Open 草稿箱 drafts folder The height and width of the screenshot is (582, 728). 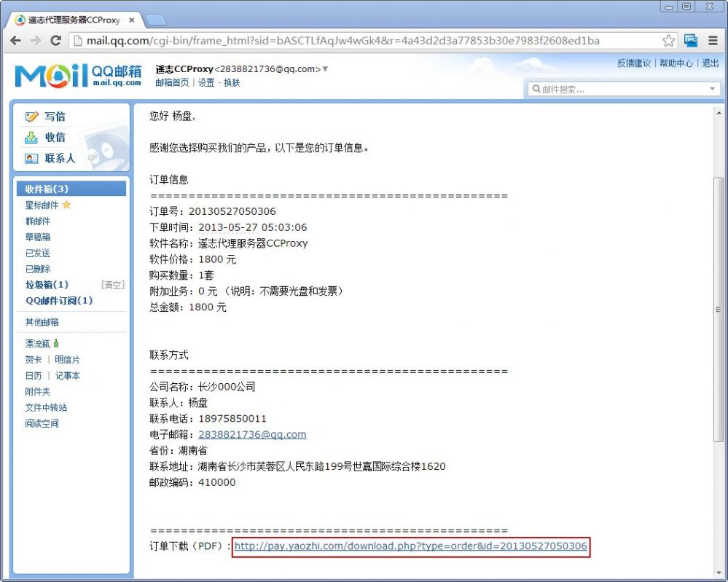[x=38, y=237]
